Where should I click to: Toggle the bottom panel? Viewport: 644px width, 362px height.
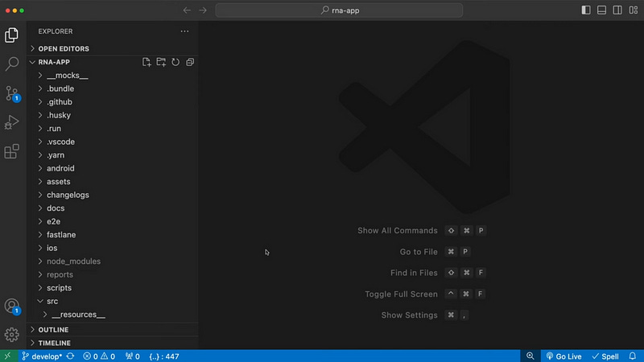click(601, 10)
